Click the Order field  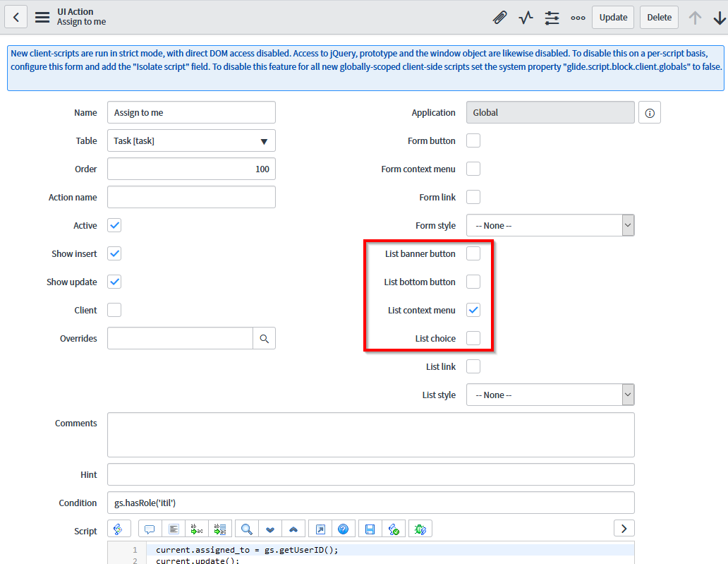(x=191, y=169)
